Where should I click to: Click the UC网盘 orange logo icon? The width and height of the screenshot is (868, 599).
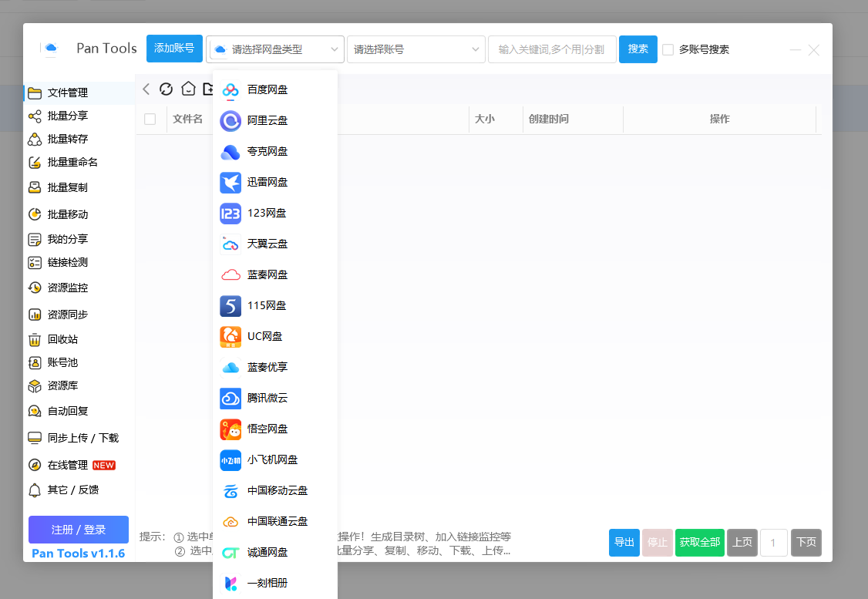tap(230, 337)
